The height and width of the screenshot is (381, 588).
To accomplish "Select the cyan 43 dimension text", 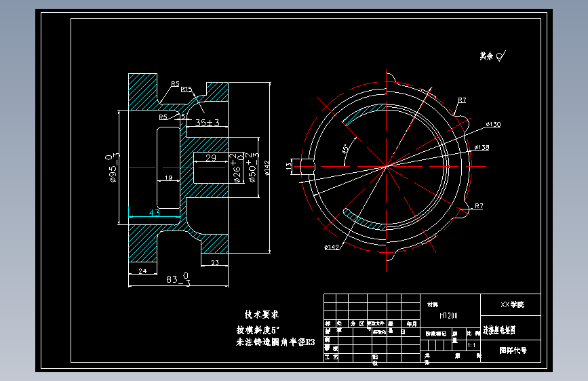I will point(155,213).
